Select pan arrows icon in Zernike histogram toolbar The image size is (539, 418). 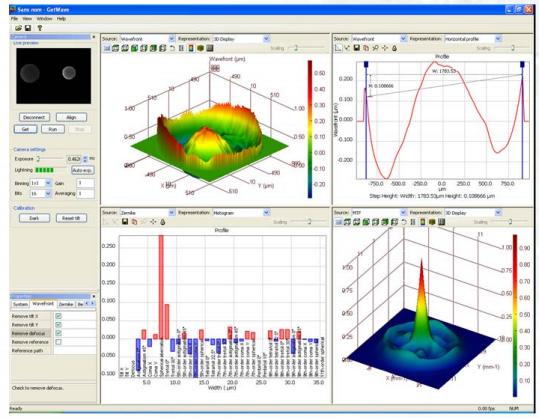[153, 222]
